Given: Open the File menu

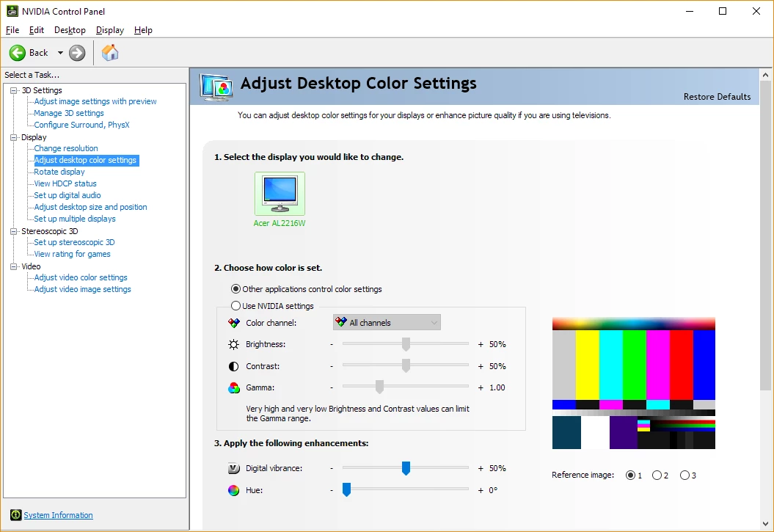Looking at the screenshot, I should pyautogui.click(x=12, y=30).
